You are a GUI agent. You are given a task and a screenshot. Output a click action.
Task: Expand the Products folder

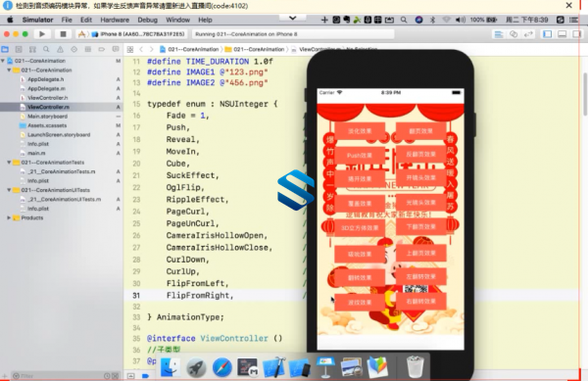[x=9, y=217]
